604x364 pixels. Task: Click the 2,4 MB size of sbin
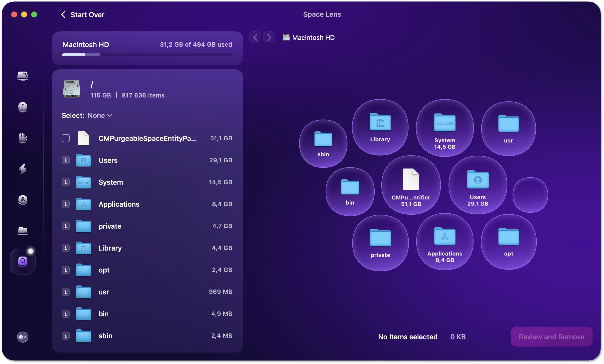[x=222, y=336]
